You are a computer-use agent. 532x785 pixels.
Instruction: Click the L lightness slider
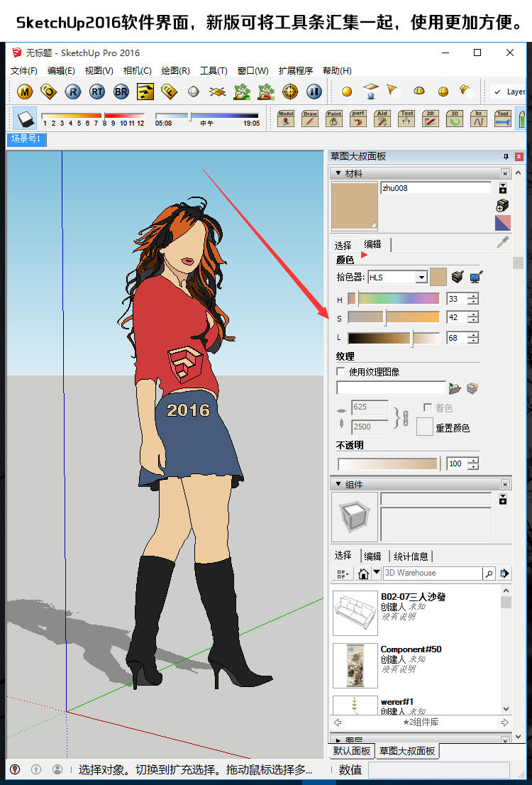[394, 338]
